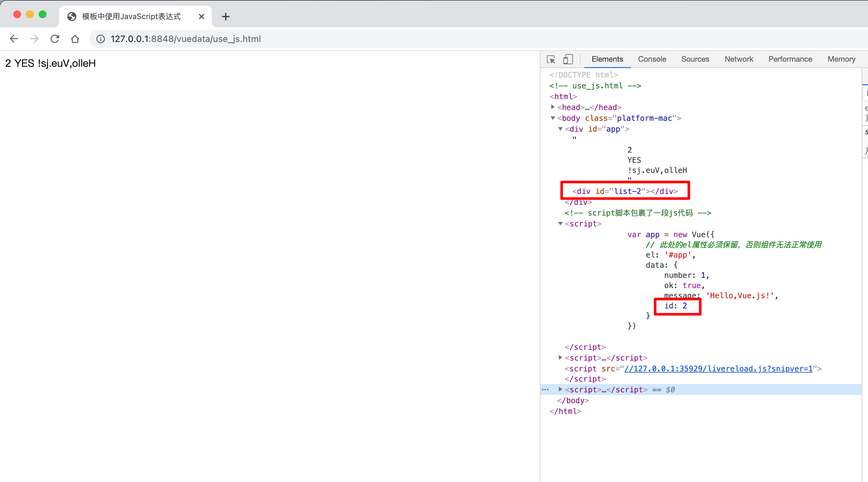View site information icon in address bar
Viewport: 868px width, 482px height.
pos(100,39)
